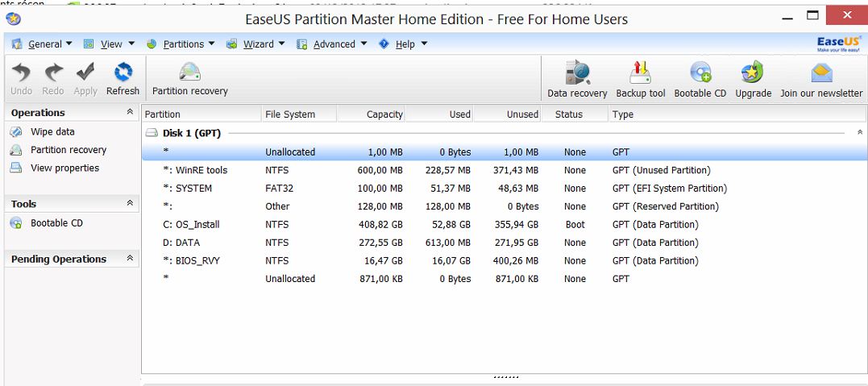Click the Disk 1 (GPT) drive icon

pyautogui.click(x=152, y=134)
